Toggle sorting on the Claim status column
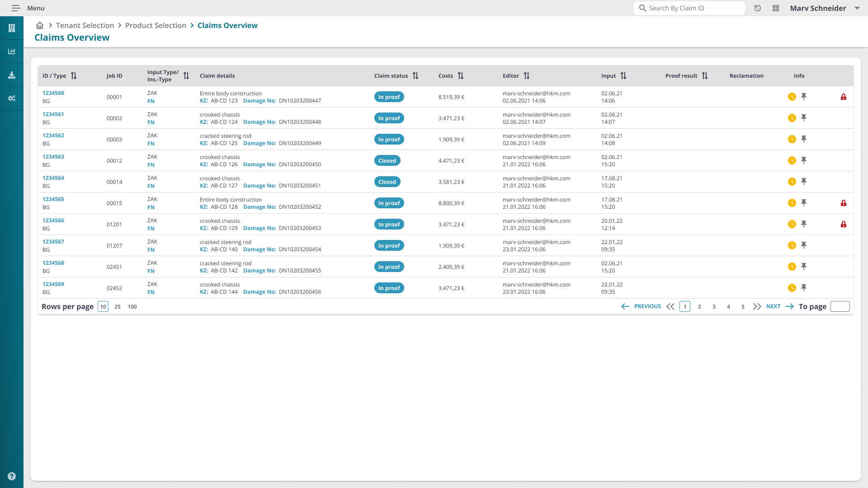 (x=415, y=75)
